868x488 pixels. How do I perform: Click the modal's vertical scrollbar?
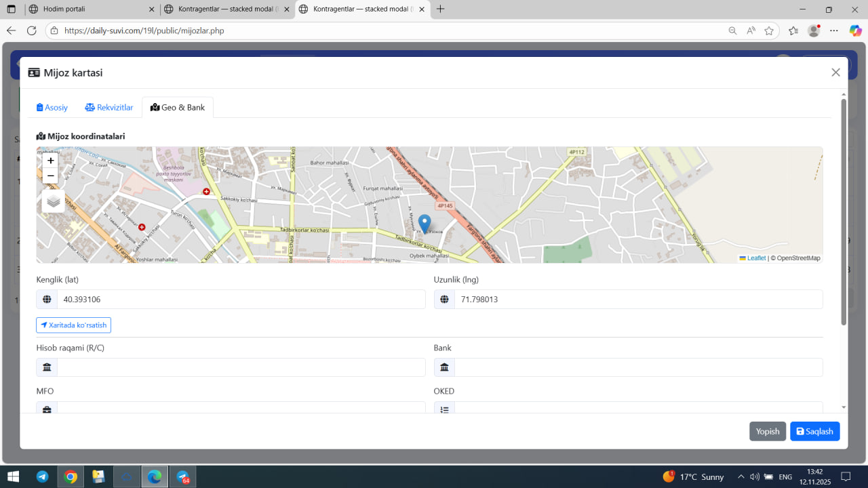[x=844, y=210]
